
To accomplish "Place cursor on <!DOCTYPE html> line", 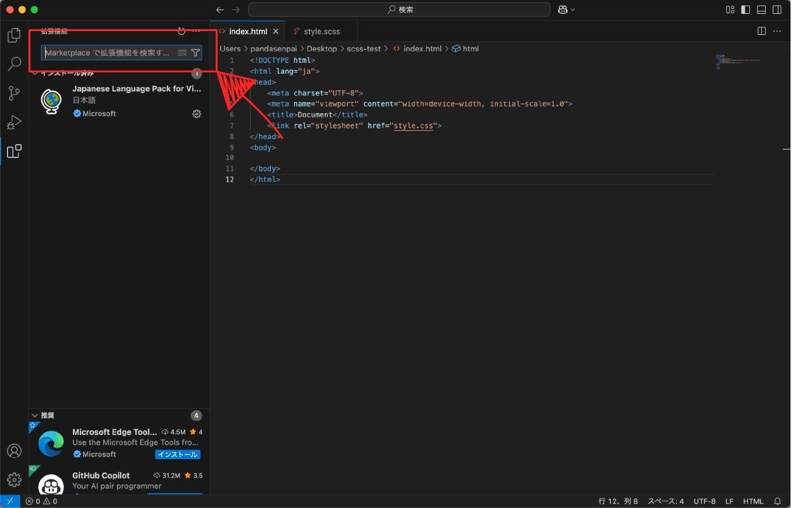I will 282,60.
